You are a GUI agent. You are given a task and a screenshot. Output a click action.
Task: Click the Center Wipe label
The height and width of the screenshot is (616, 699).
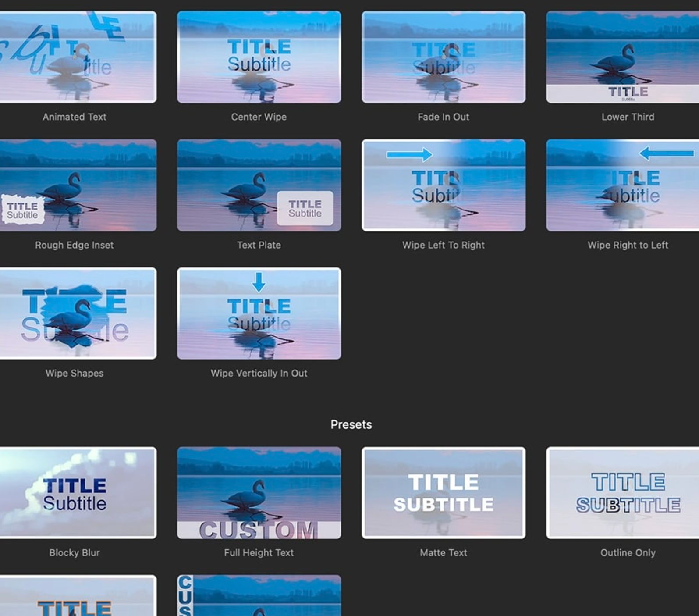click(259, 117)
